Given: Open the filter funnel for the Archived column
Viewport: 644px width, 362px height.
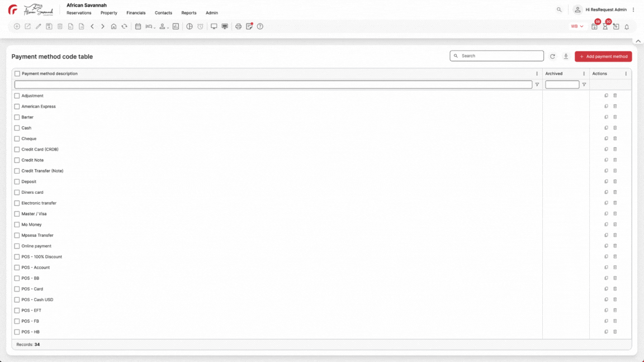Looking at the screenshot, I should click(584, 84).
